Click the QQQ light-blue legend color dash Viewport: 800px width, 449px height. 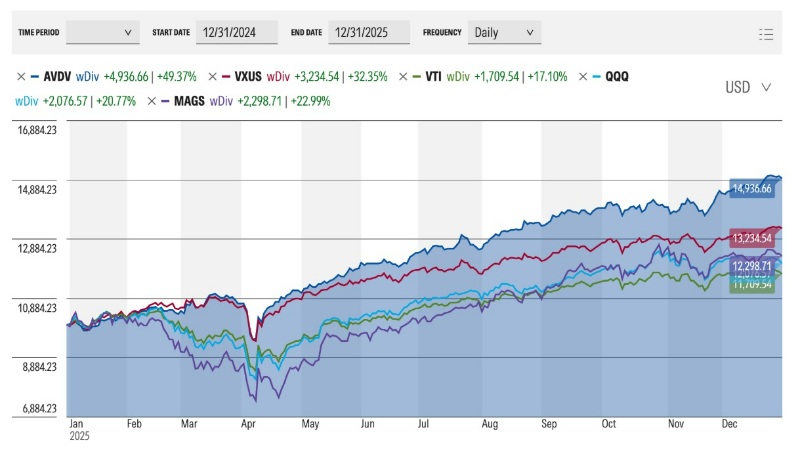coord(596,77)
